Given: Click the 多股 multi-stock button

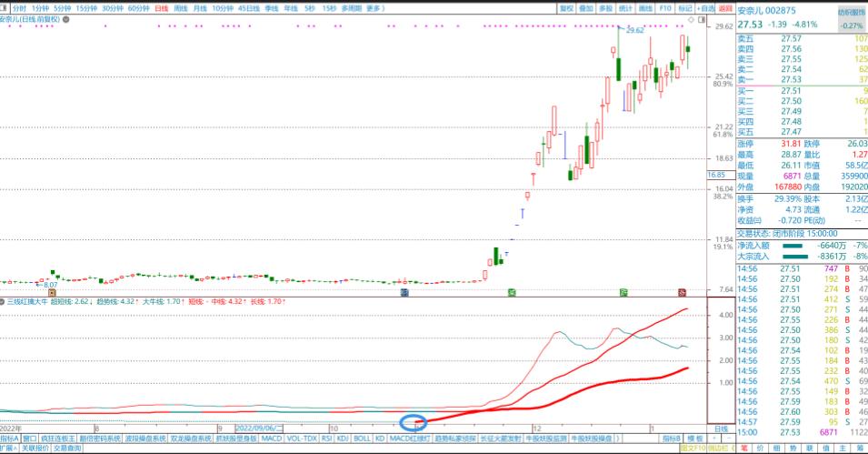Looking at the screenshot, I should [605, 8].
